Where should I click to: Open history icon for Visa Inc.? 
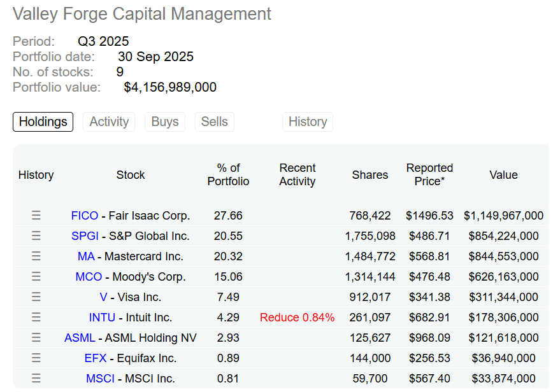[36, 297]
